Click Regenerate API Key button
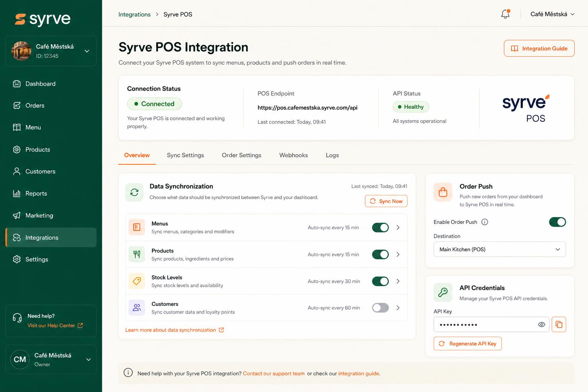 tap(467, 344)
